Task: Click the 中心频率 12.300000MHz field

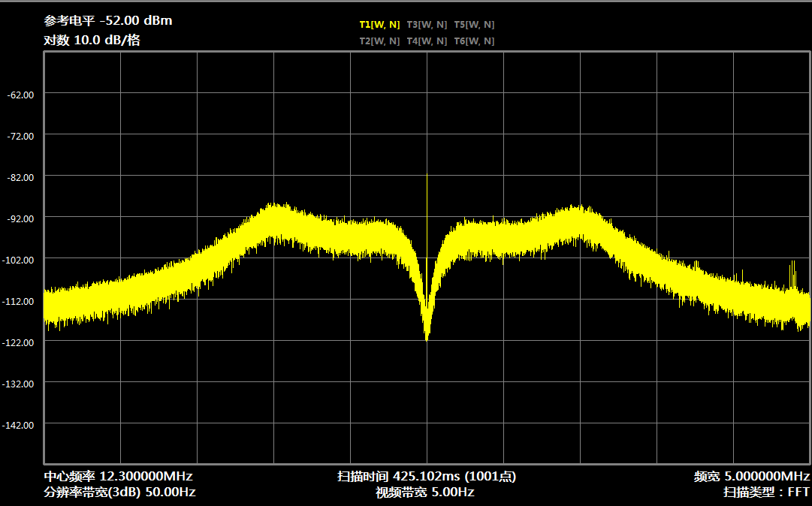Action: tap(118, 477)
